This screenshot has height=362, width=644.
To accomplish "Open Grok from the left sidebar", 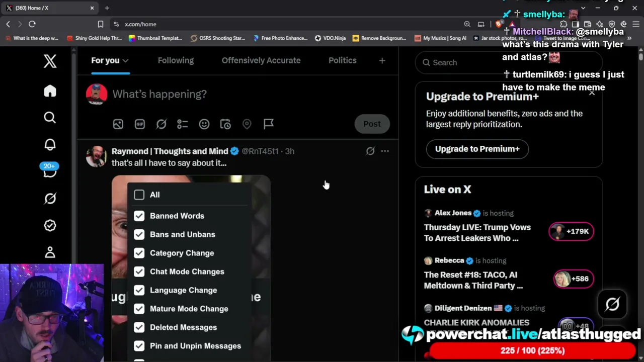I will pyautogui.click(x=50, y=199).
